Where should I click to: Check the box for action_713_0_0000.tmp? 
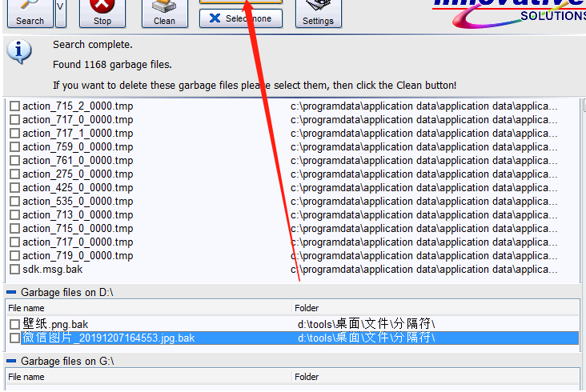click(14, 215)
